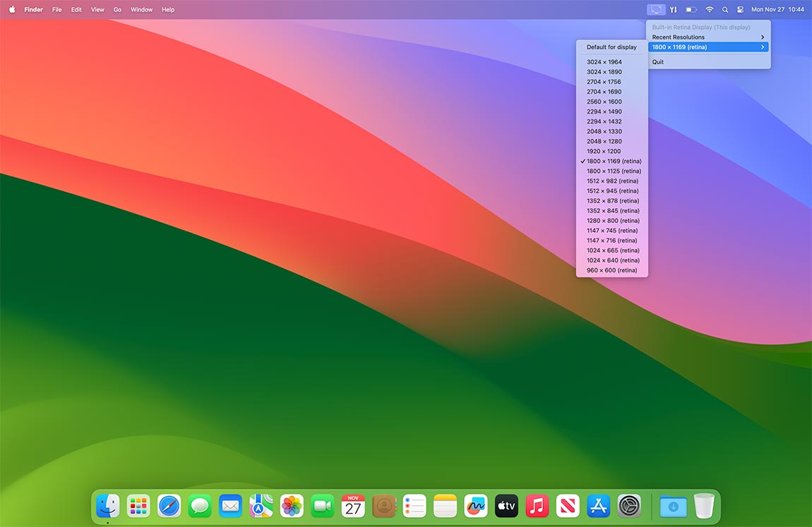Open Control Center in menu bar
Screen dimensions: 812x527
740,10
